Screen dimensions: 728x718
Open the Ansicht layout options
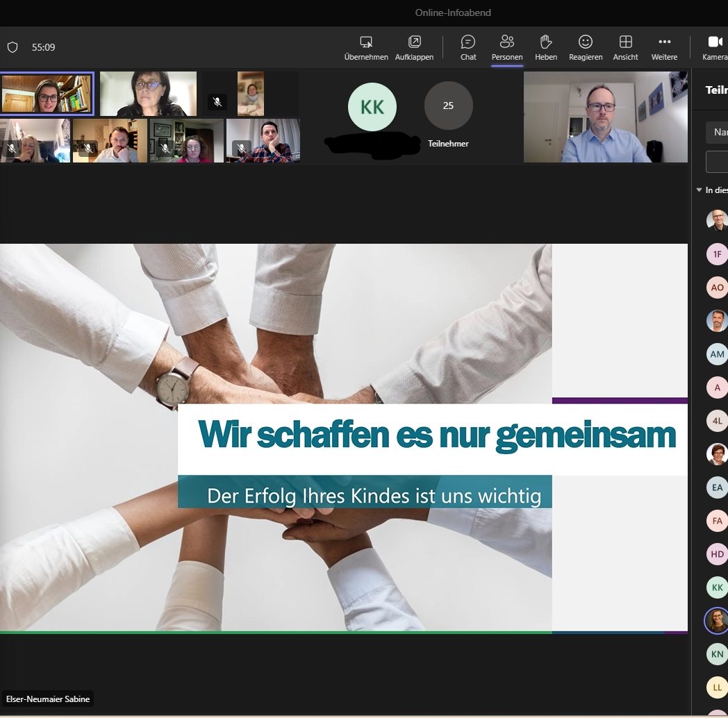tap(625, 42)
